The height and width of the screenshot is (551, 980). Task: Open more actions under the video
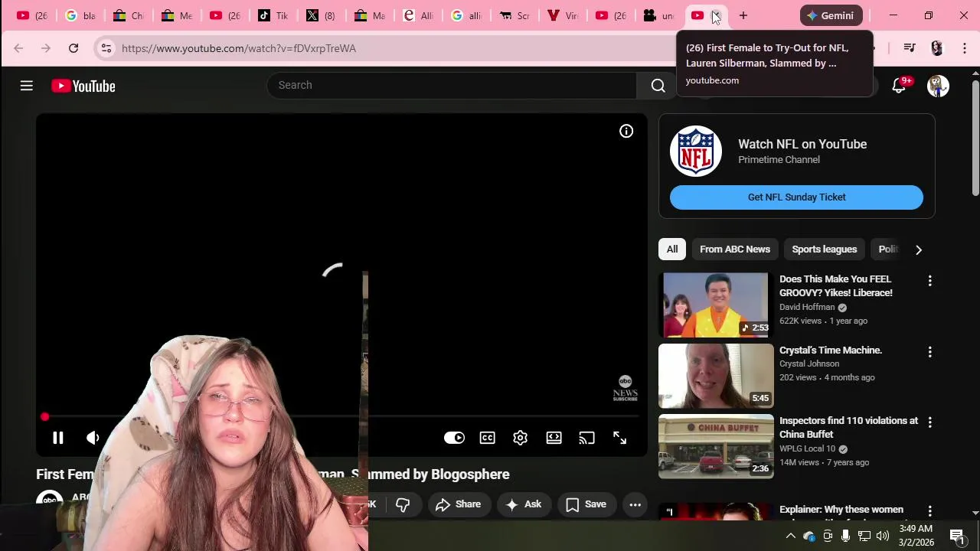(x=635, y=504)
